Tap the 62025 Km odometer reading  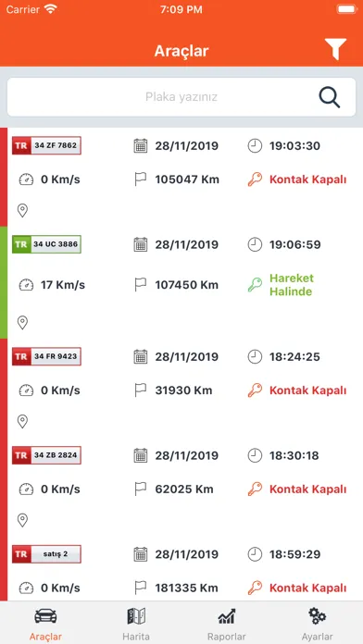pyautogui.click(x=184, y=489)
